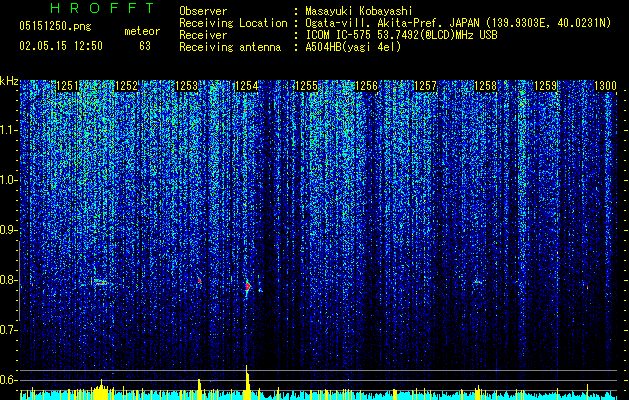The height and width of the screenshot is (400, 629).
Task: Click the 1251 time marker
Action: click(67, 86)
